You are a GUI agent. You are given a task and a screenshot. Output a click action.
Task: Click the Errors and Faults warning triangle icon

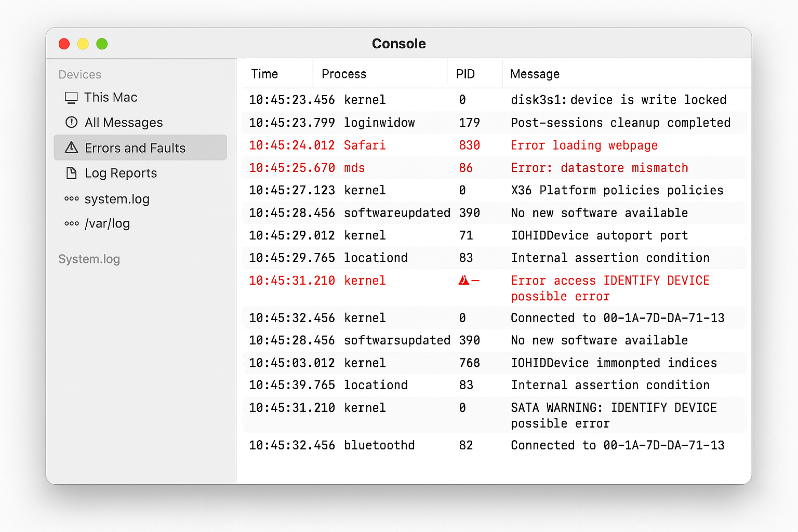71,148
